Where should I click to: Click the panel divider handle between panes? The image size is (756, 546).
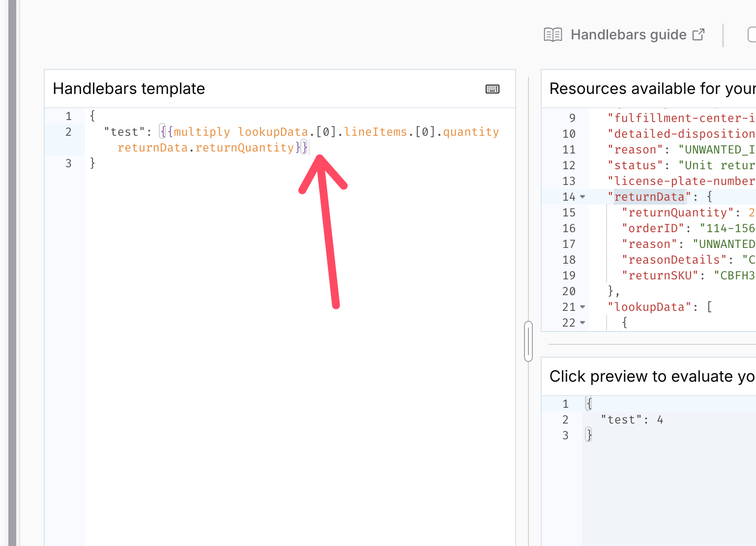click(528, 341)
